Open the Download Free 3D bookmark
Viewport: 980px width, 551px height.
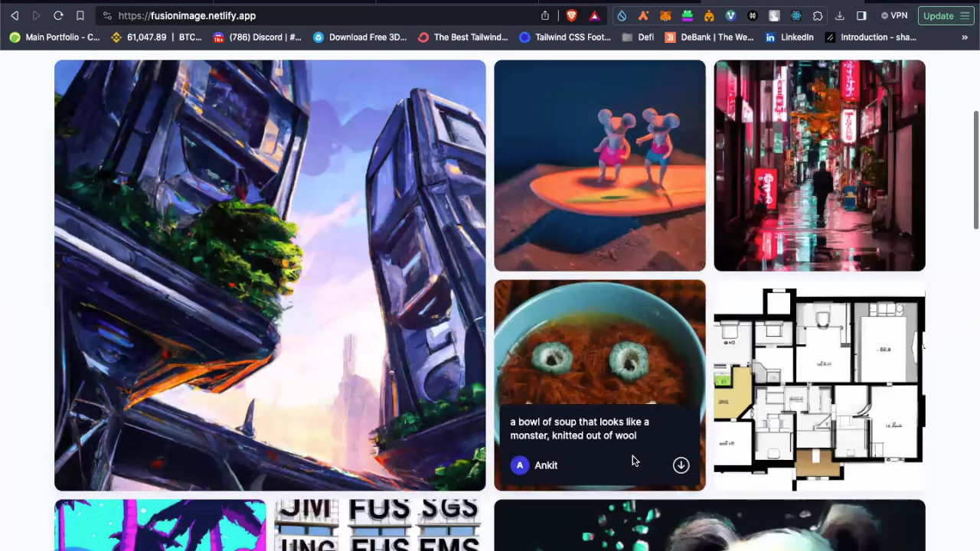point(360,37)
